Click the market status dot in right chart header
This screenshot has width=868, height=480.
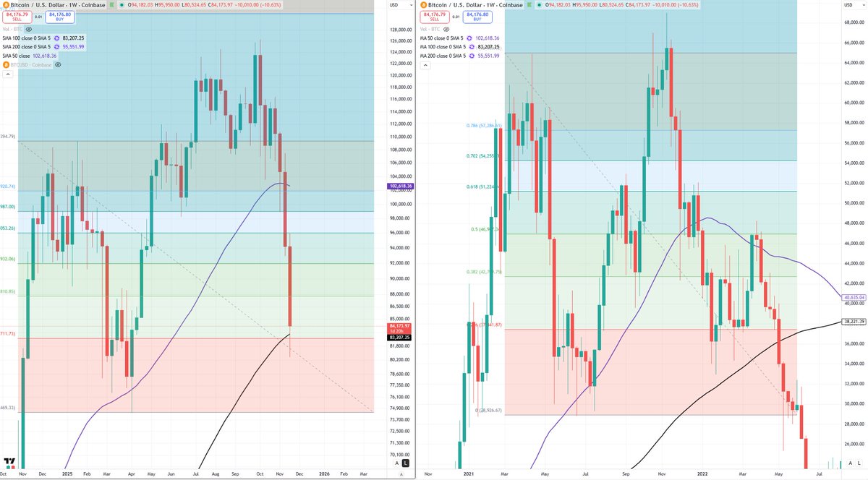pyautogui.click(x=540, y=5)
